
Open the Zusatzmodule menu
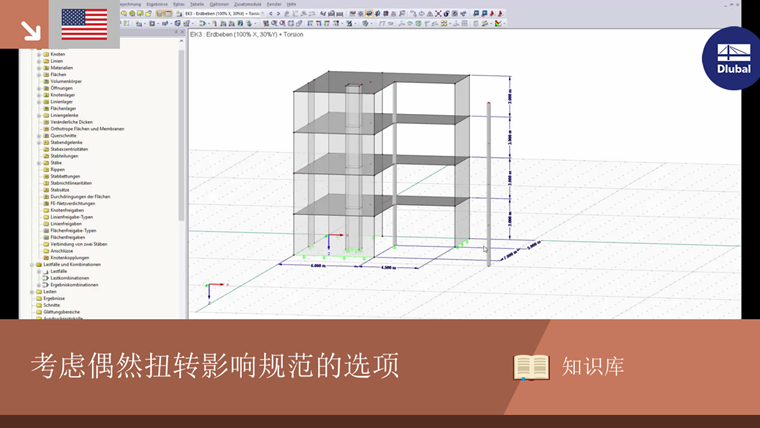248,4
